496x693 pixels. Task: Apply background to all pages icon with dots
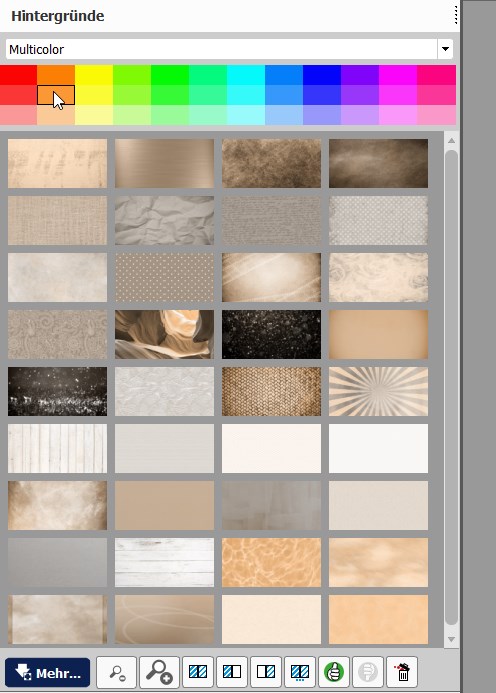(300, 672)
